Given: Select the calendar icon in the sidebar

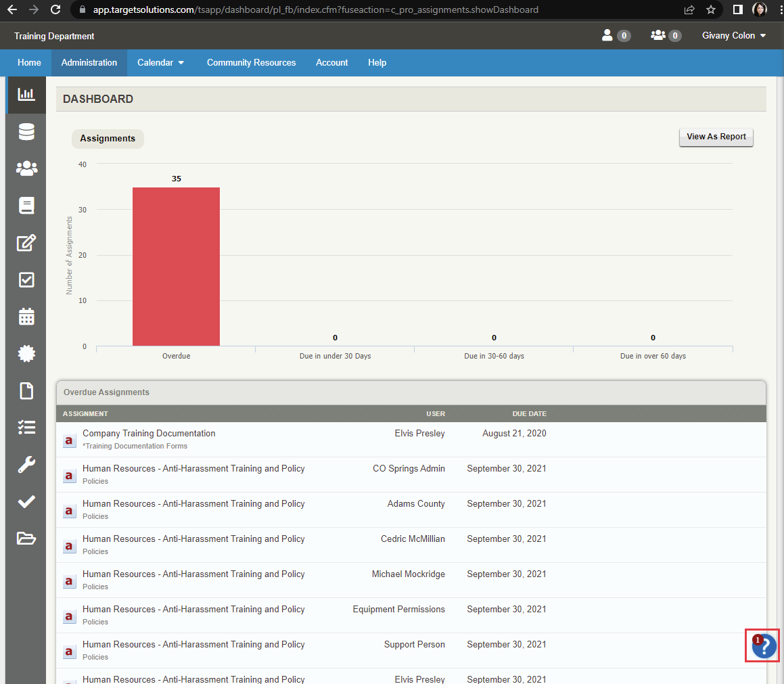Looking at the screenshot, I should tap(26, 317).
